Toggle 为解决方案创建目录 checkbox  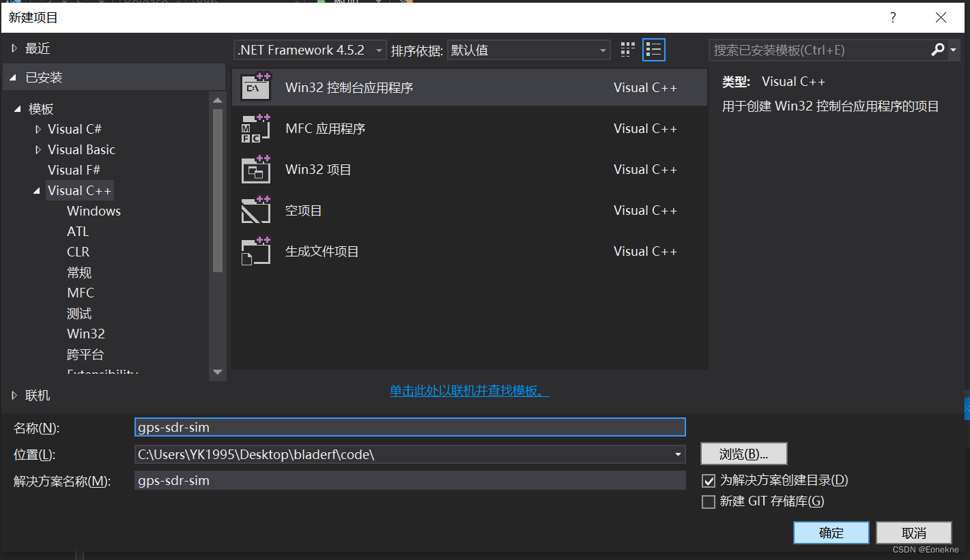(709, 481)
